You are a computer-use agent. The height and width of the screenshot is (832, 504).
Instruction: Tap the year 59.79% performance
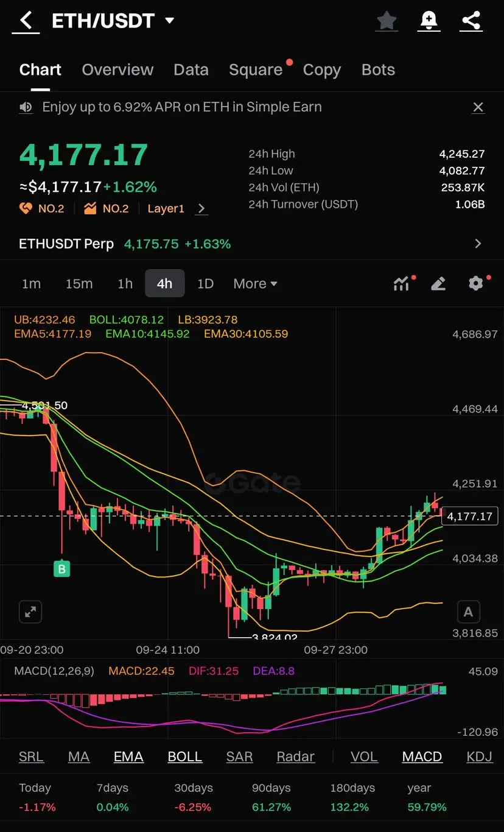427,797
